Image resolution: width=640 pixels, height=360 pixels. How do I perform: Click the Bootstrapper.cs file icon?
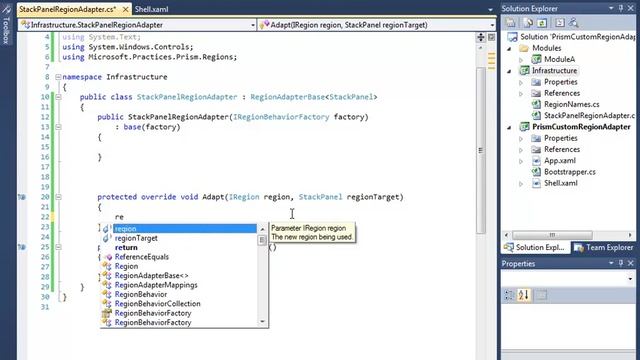(x=536, y=172)
